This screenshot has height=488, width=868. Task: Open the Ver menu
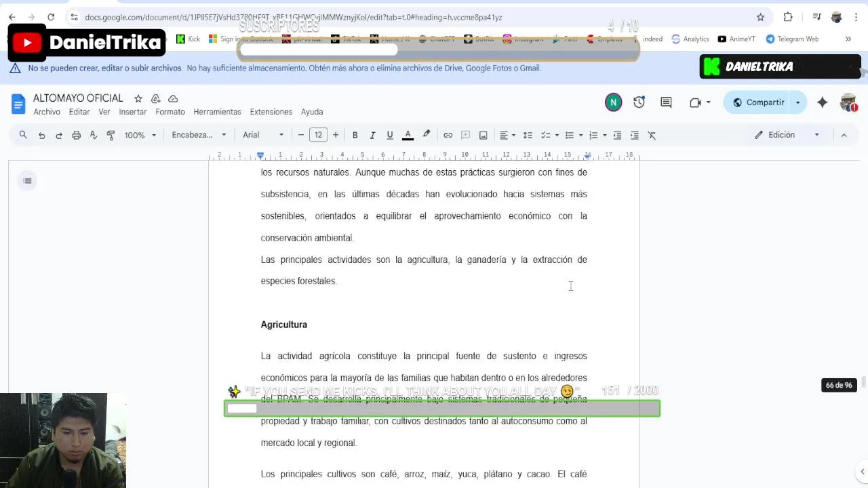[104, 112]
